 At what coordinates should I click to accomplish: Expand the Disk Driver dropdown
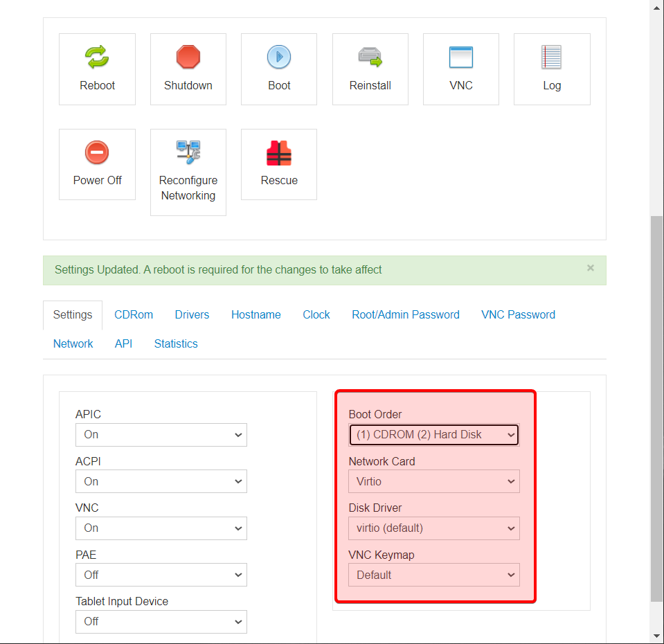click(x=434, y=528)
